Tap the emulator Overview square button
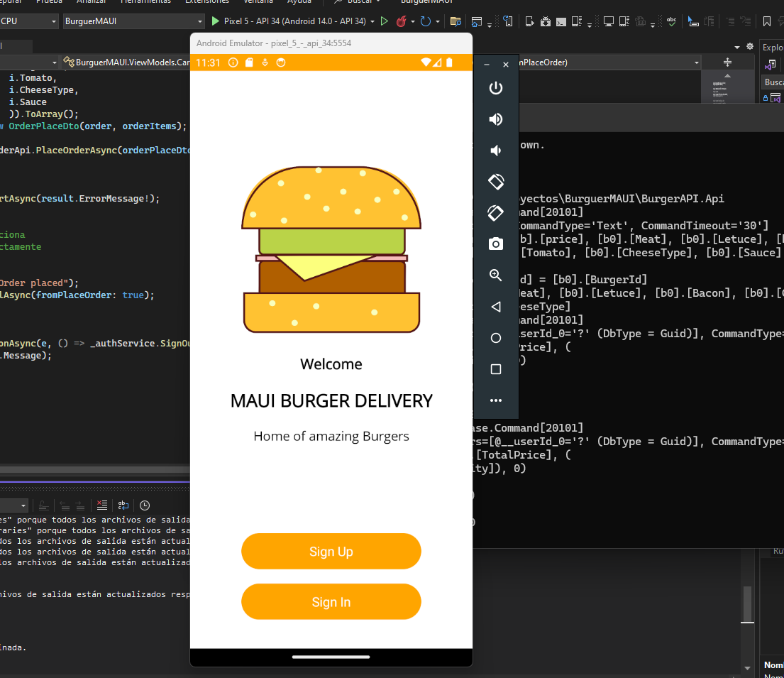This screenshot has width=784, height=678. [495, 369]
